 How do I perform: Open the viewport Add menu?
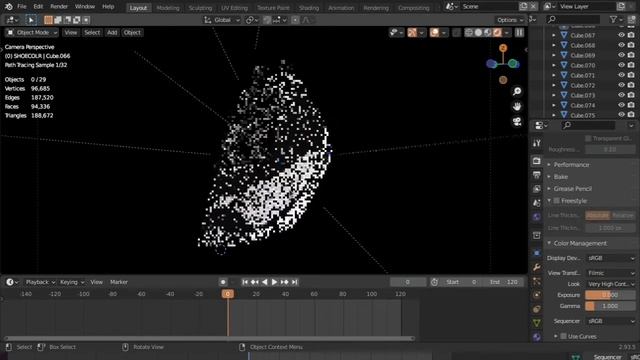112,32
